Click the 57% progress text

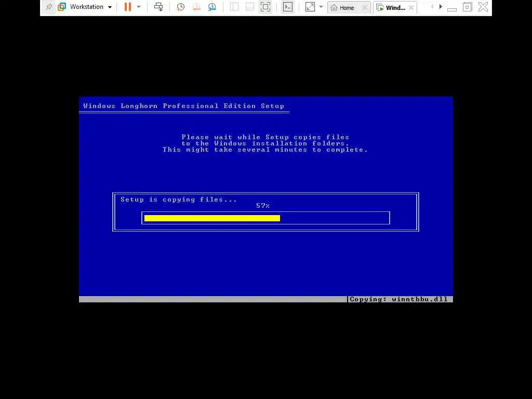(263, 206)
